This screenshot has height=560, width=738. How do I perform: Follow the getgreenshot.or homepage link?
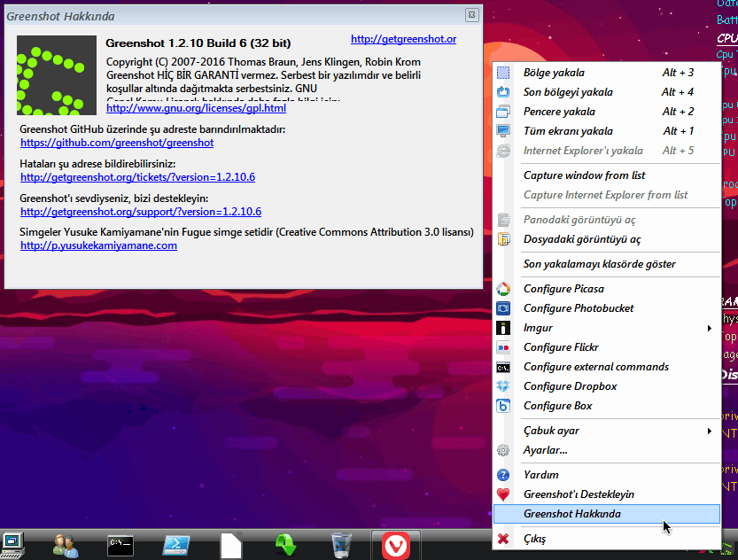[x=403, y=39]
